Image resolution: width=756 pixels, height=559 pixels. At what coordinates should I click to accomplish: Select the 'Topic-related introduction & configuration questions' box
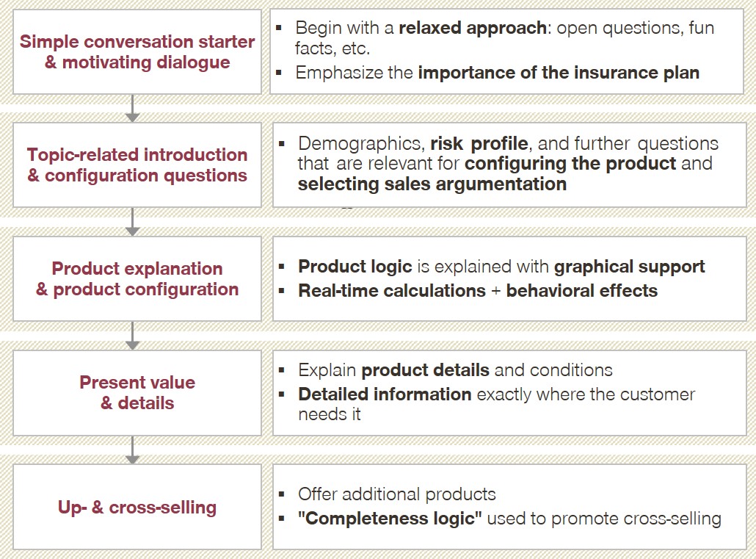[137, 165]
